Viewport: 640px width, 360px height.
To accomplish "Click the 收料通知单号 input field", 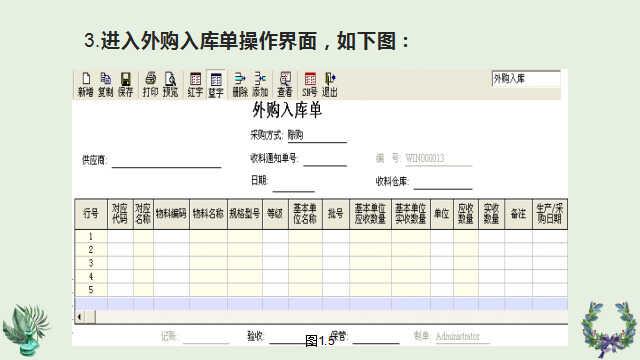I will coord(325,159).
